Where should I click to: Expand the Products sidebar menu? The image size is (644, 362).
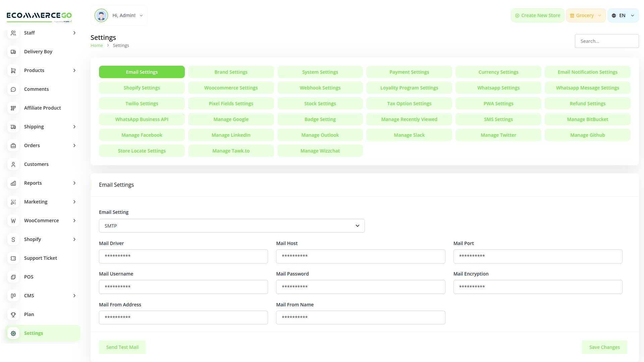click(74, 70)
